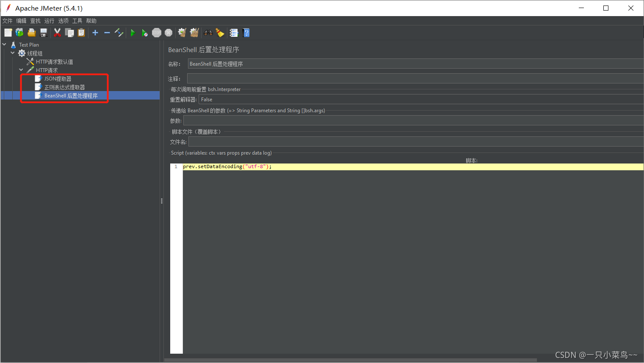644x363 pixels.
Task: Minimize the JMeter window
Action: 581,8
